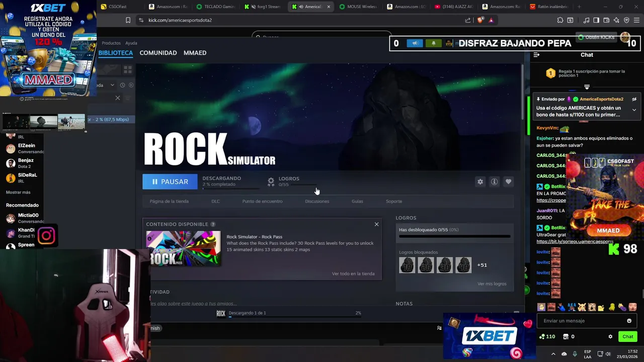Open ElZeein channel in sidebar

click(x=25, y=148)
